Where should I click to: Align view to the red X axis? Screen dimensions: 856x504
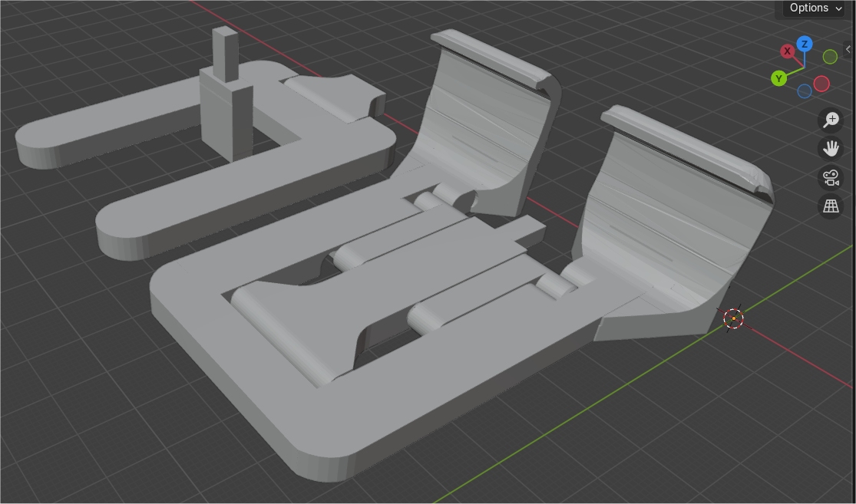(x=787, y=51)
